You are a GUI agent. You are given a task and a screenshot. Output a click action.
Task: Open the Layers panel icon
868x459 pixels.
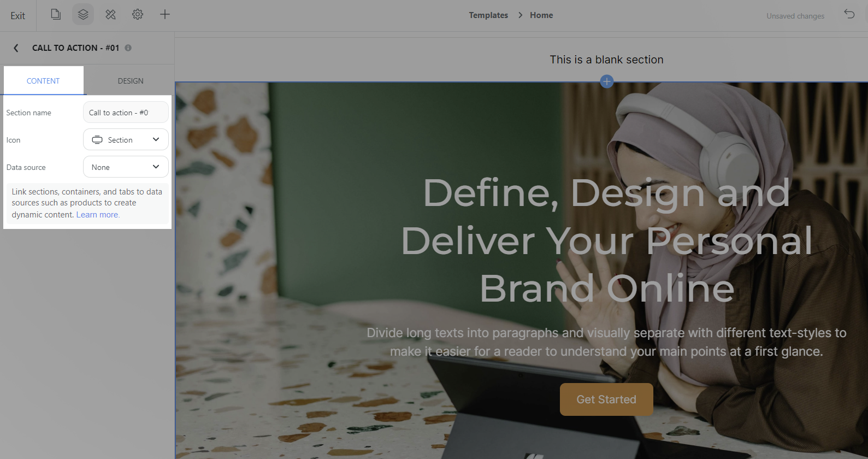pos(83,15)
